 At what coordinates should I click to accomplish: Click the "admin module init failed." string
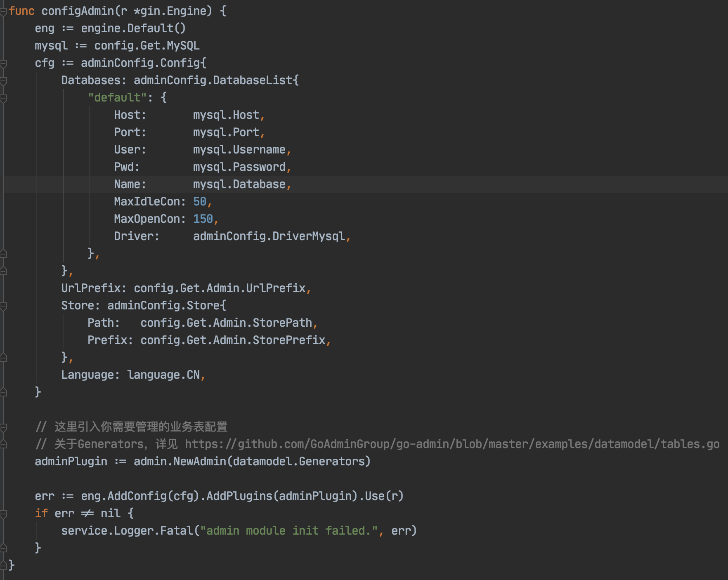pos(289,530)
